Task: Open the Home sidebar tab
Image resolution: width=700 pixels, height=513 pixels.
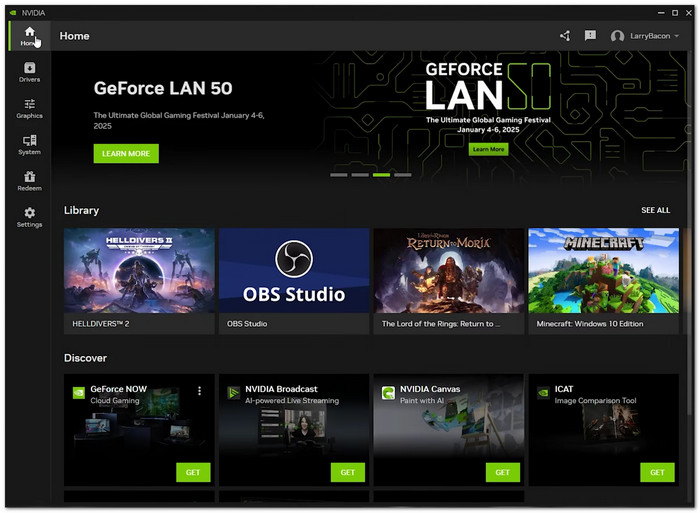Action: [x=29, y=36]
